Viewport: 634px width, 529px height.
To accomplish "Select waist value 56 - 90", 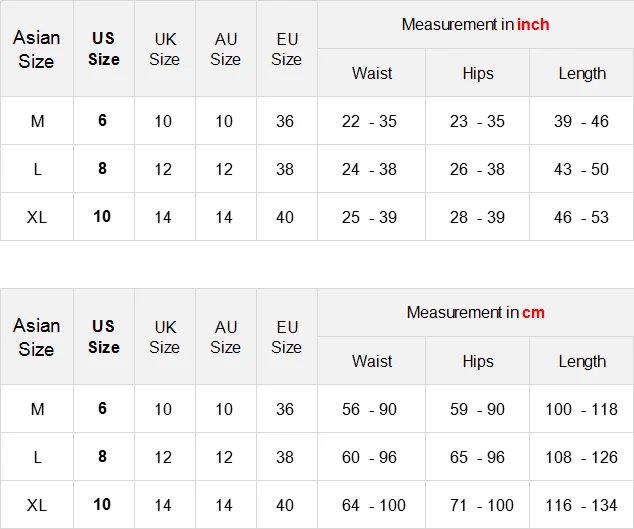I will tap(369, 409).
